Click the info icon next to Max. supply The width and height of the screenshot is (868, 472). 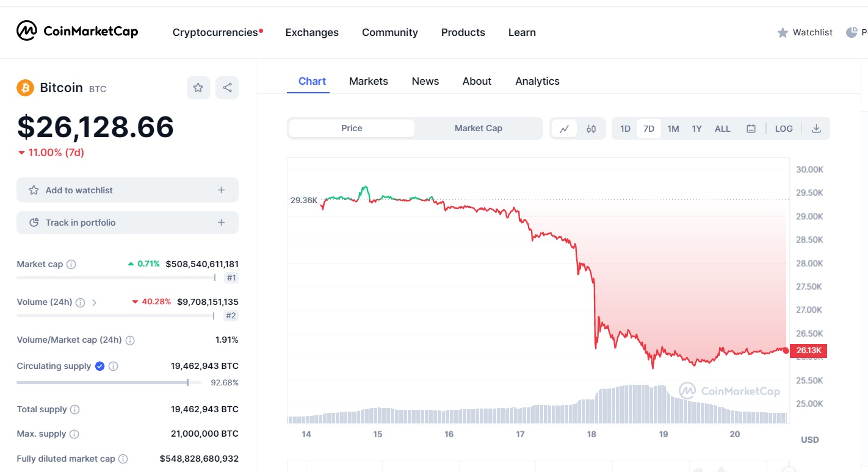[74, 434]
